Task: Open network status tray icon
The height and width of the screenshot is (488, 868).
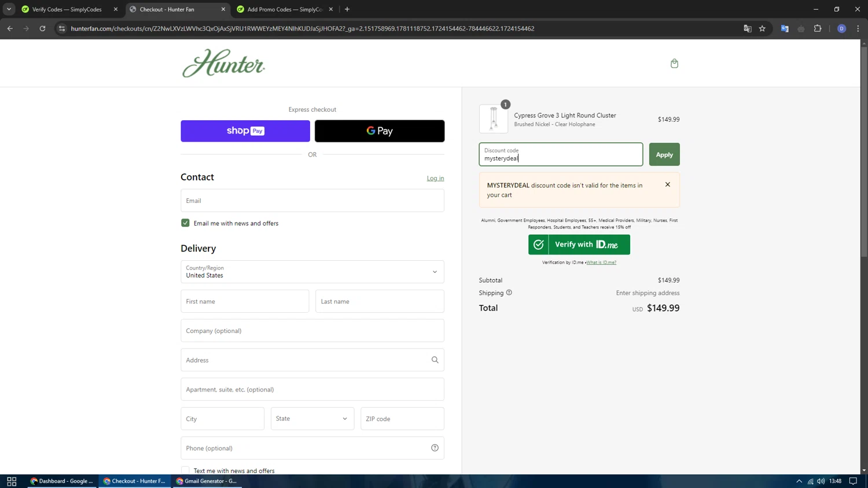Action: pyautogui.click(x=810, y=481)
